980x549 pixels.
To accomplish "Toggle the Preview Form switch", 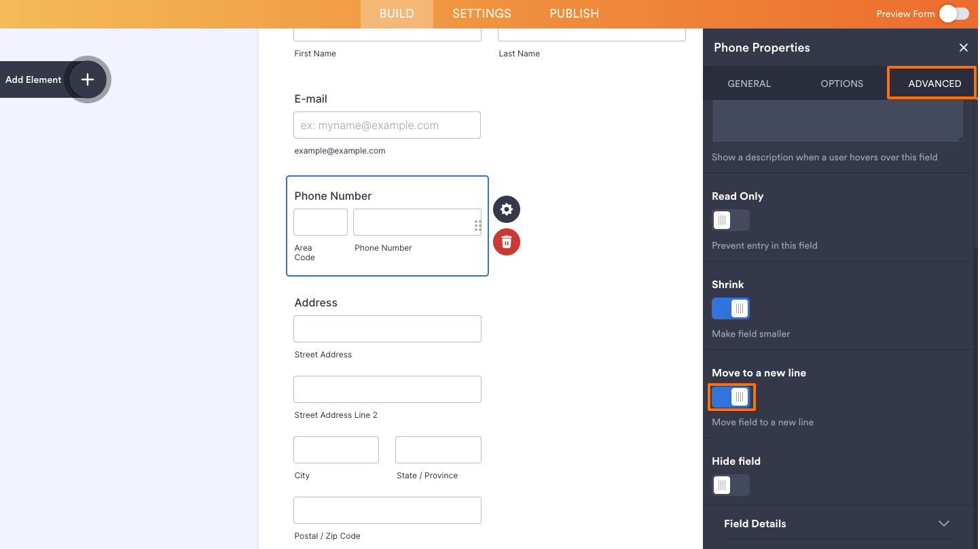I will click(x=953, y=13).
